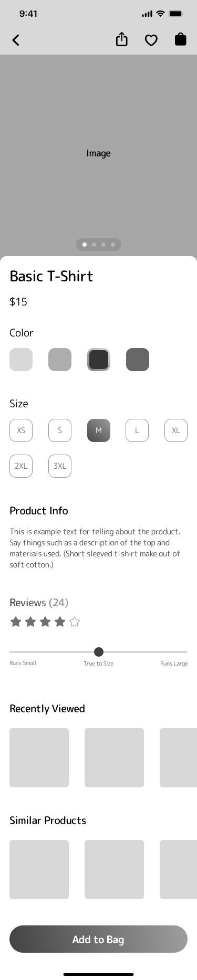
Task: Click the first rating star
Action: (16, 622)
